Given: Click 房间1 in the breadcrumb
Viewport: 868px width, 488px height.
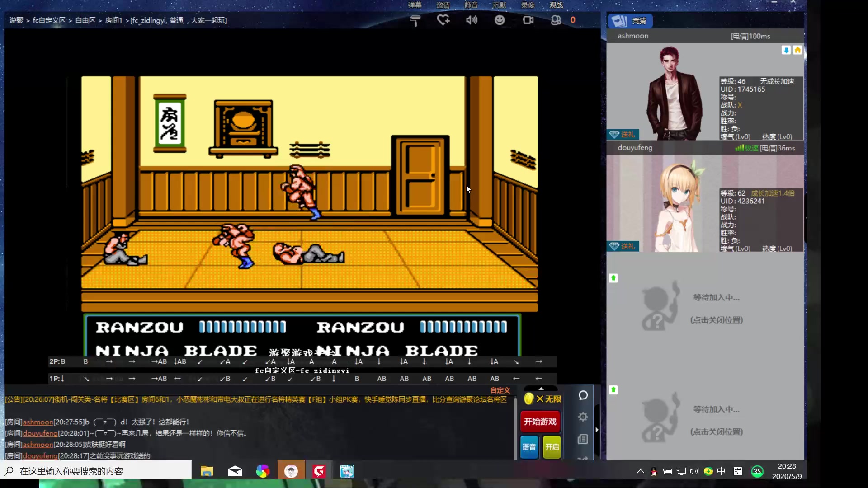Looking at the screenshot, I should coord(114,20).
